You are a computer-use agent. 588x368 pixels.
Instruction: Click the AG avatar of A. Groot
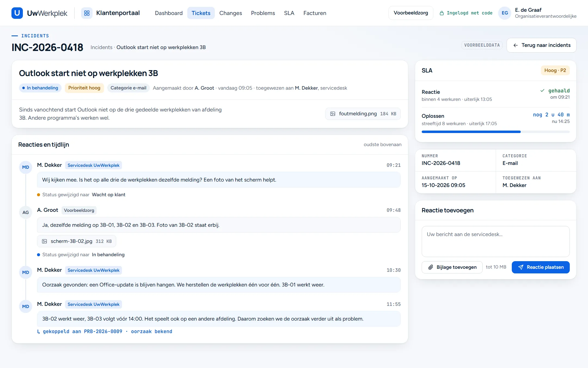[x=26, y=212]
